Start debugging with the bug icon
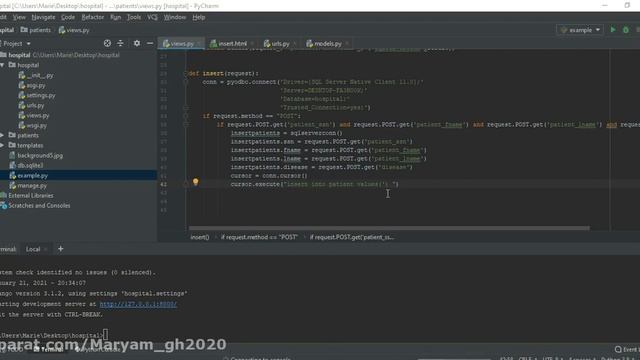The width and height of the screenshot is (640, 360). pyautogui.click(x=626, y=30)
